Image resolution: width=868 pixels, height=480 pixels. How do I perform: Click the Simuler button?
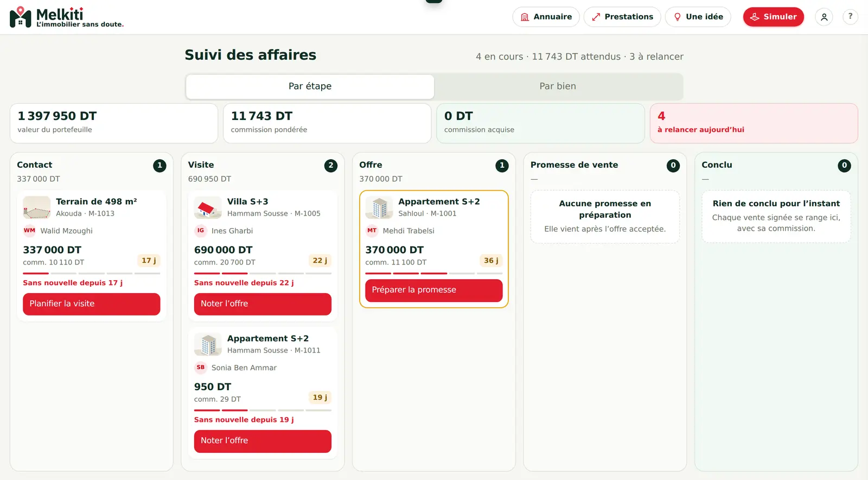click(773, 17)
